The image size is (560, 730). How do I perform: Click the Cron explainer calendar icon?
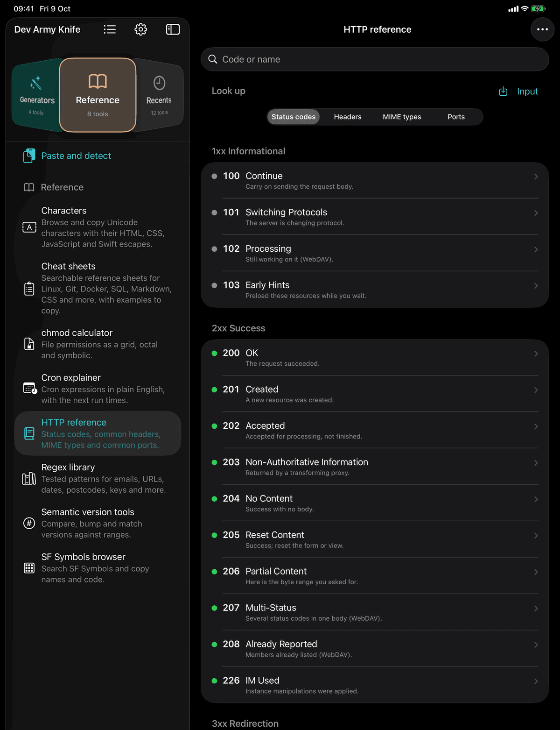tap(30, 389)
